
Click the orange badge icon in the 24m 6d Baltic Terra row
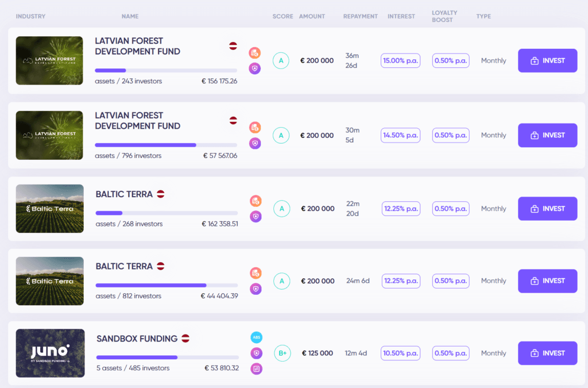coord(256,273)
